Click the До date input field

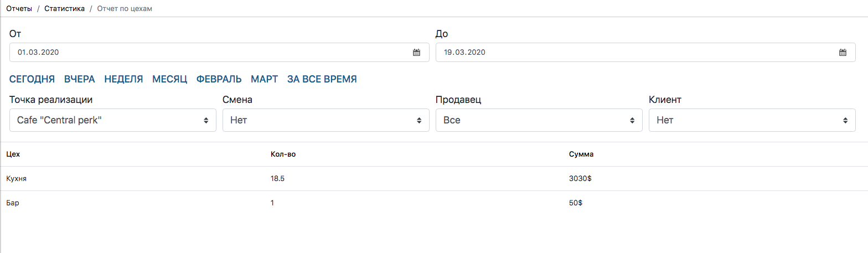pos(637,53)
